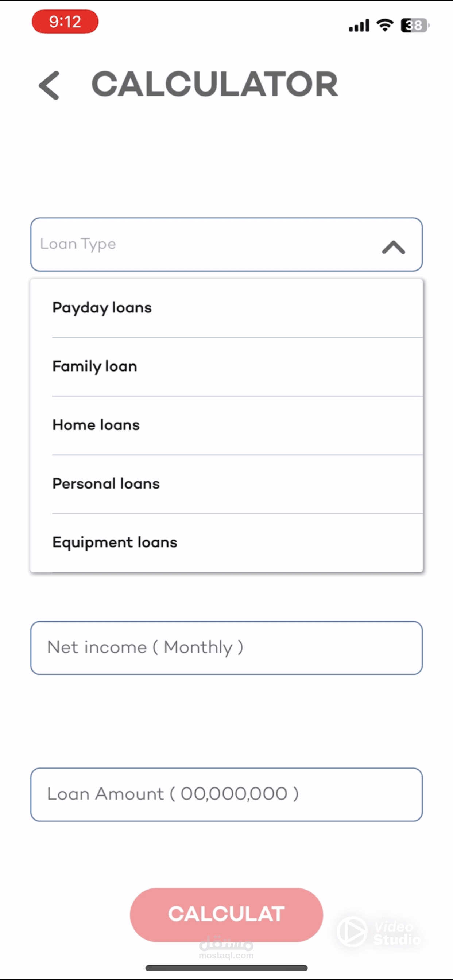Tap the Wi-Fi status icon

coord(385,25)
